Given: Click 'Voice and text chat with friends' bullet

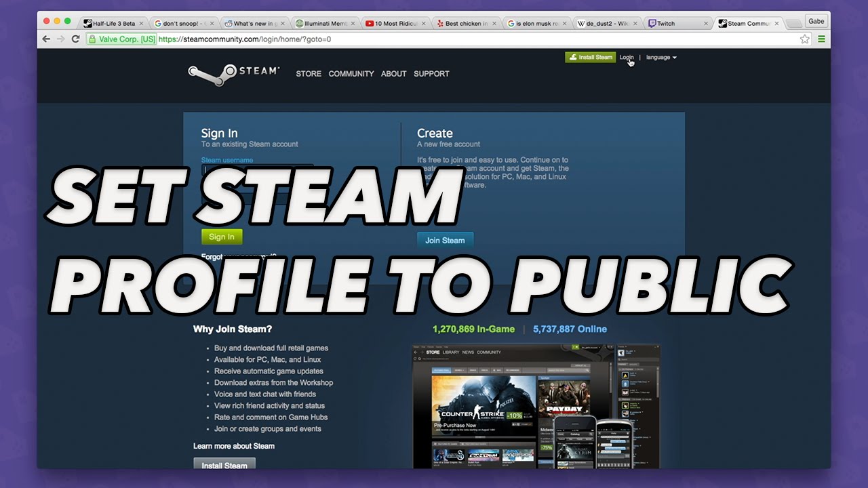Looking at the screenshot, I should pyautogui.click(x=265, y=394).
